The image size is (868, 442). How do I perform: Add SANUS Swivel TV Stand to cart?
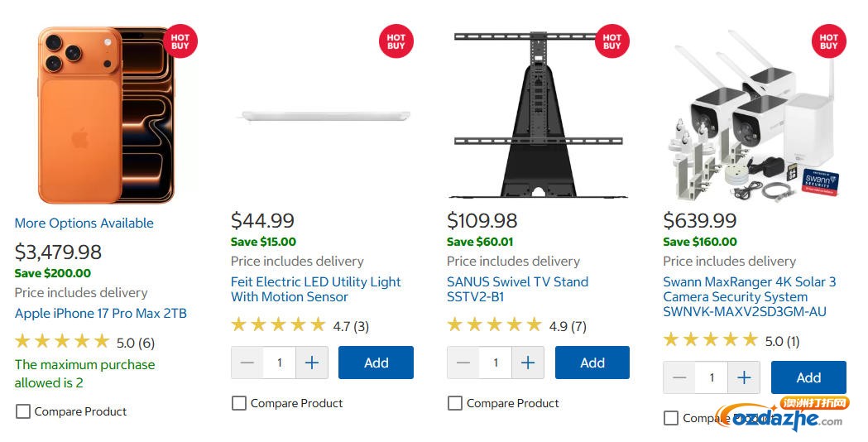(592, 363)
